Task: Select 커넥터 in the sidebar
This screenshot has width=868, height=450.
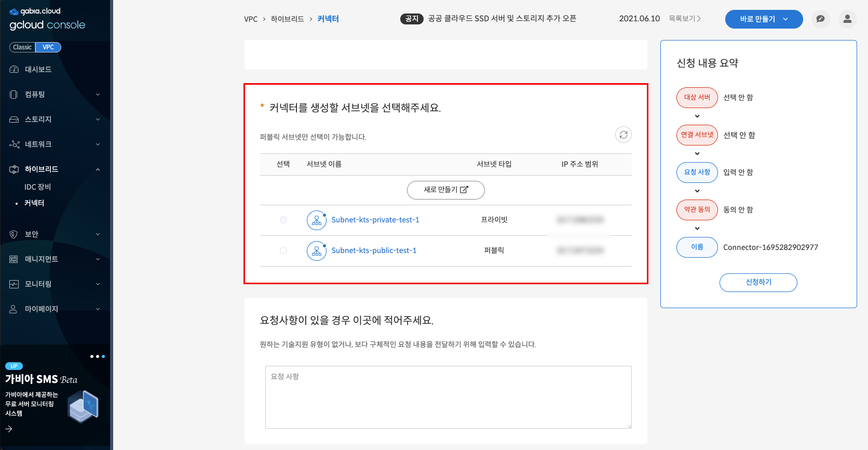Action: tap(34, 203)
